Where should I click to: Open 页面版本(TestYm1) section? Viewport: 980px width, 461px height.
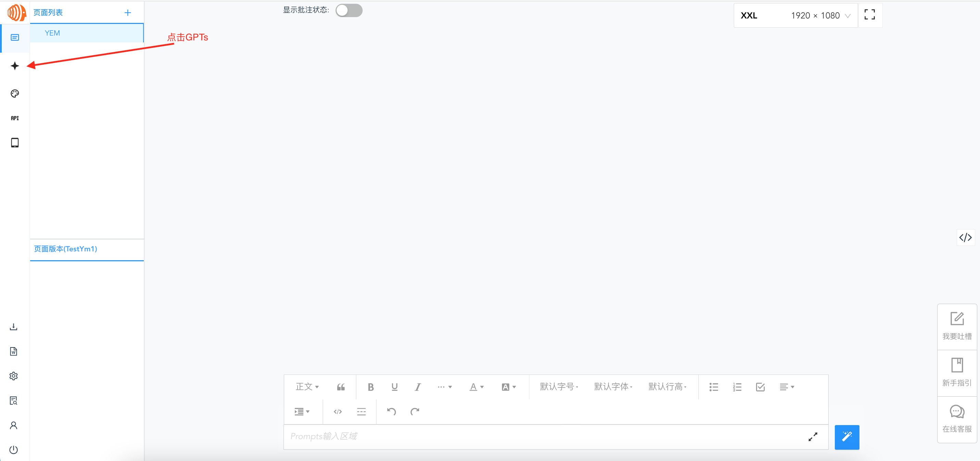click(65, 249)
